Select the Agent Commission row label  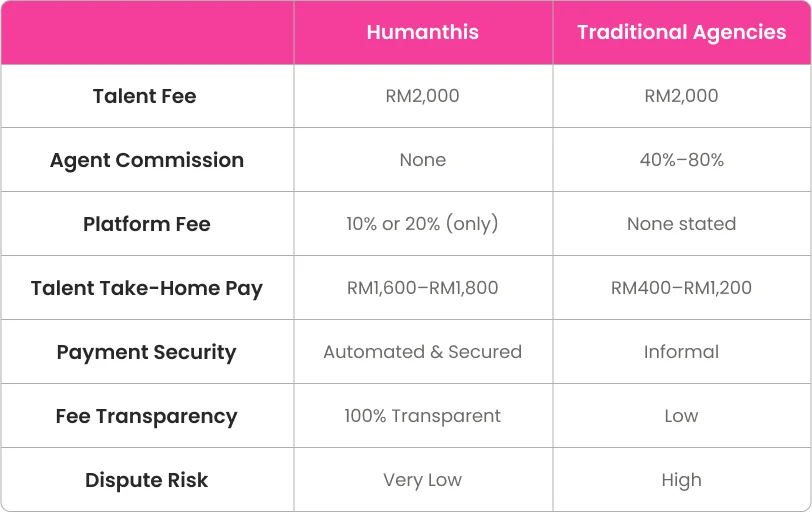147,160
